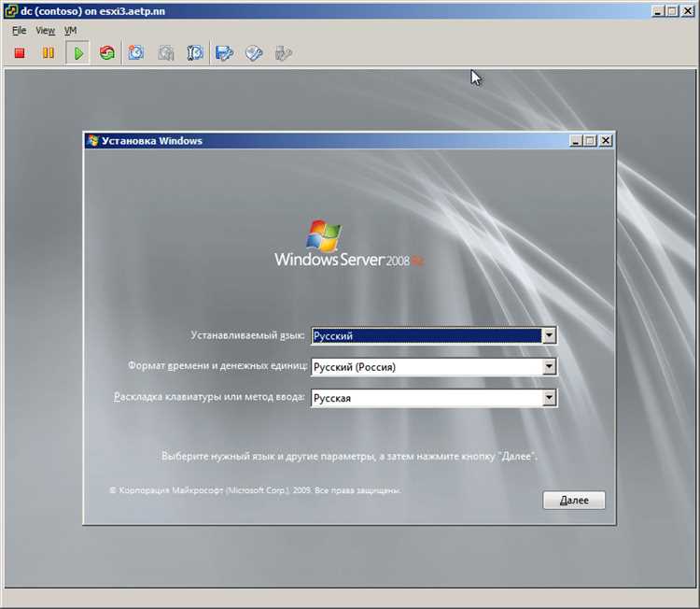Click the Windows Server 2008 logo
The image size is (700, 609).
[x=349, y=244]
